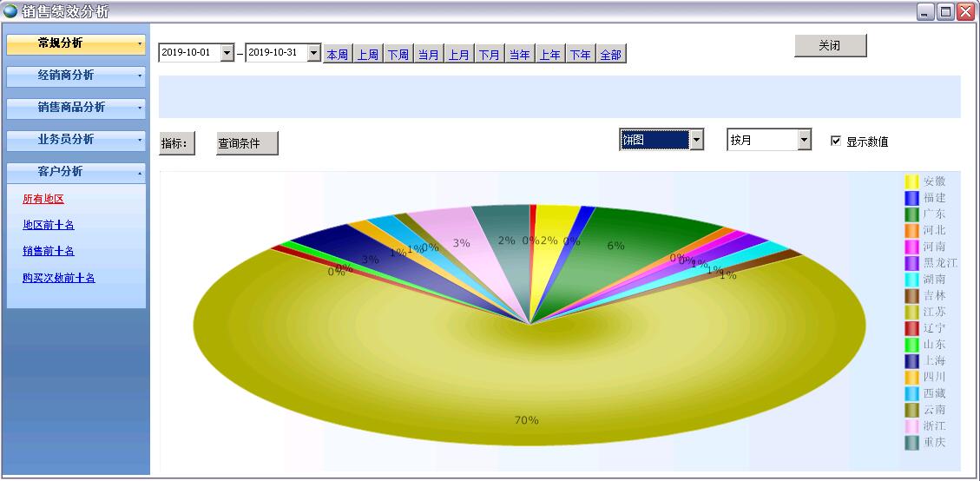Image resolution: width=980 pixels, height=481 pixels.
Task: Open the 销售商品分析 panel
Action: (x=76, y=108)
